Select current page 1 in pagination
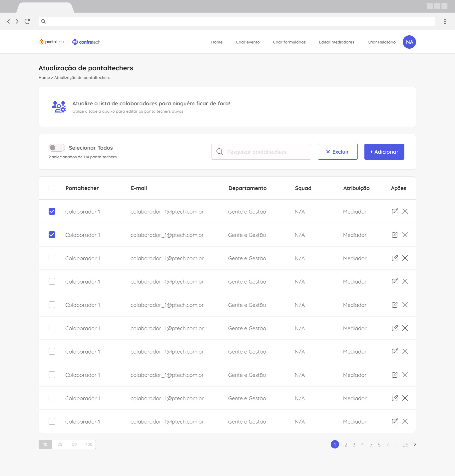This screenshot has width=455, height=476. (x=335, y=444)
